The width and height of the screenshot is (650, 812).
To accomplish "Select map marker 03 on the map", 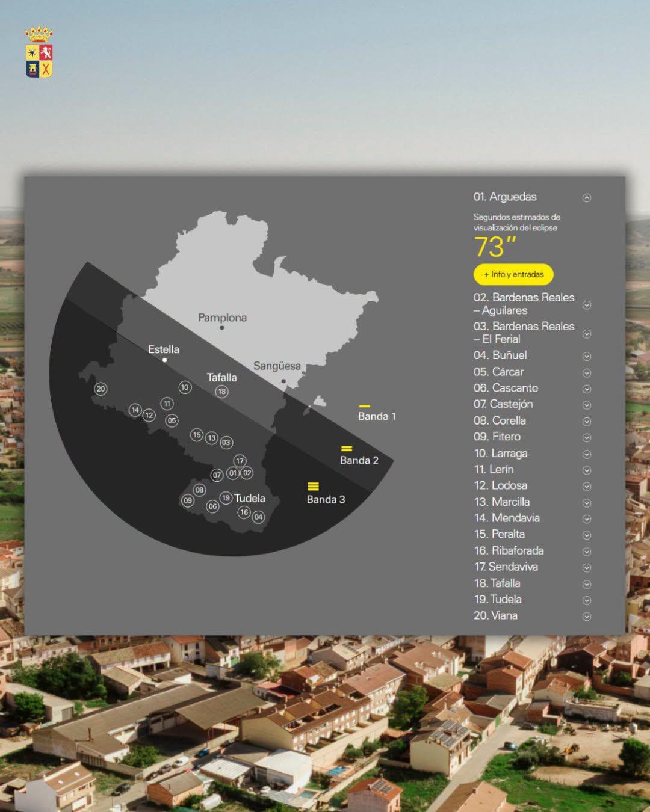I will (226, 443).
